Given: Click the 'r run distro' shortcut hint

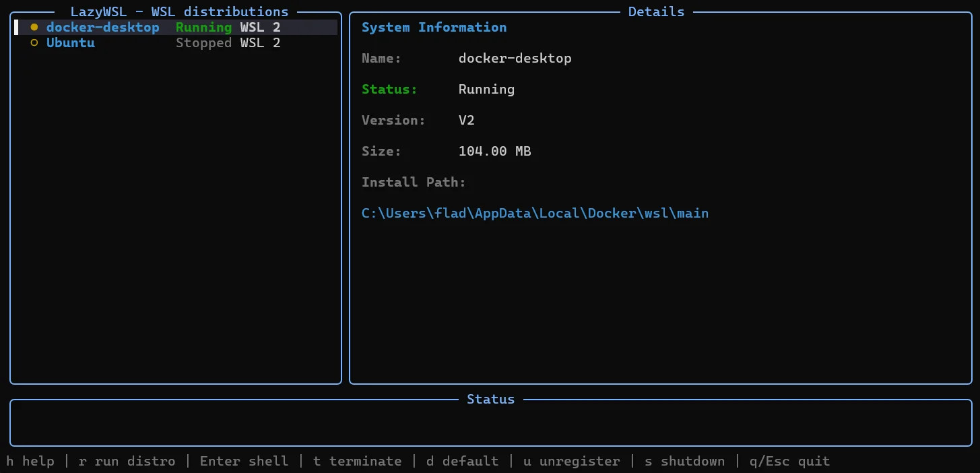Looking at the screenshot, I should pyautogui.click(x=127, y=462).
